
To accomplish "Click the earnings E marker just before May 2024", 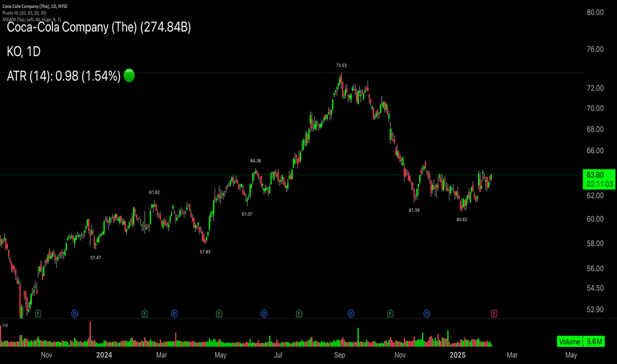I will (x=219, y=314).
